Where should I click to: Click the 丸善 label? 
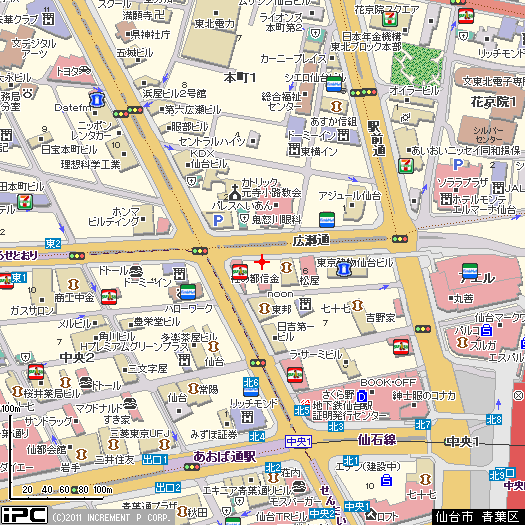coord(463,298)
